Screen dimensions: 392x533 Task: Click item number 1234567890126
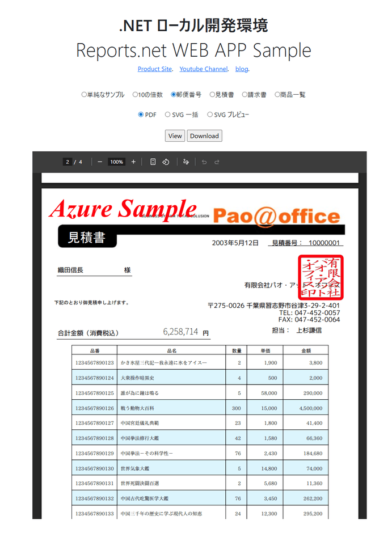(95, 408)
